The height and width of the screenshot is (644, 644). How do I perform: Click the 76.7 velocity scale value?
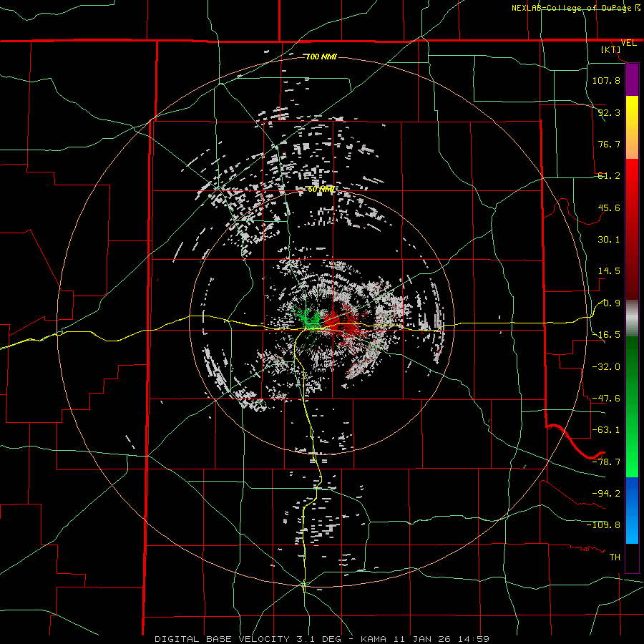(x=609, y=144)
